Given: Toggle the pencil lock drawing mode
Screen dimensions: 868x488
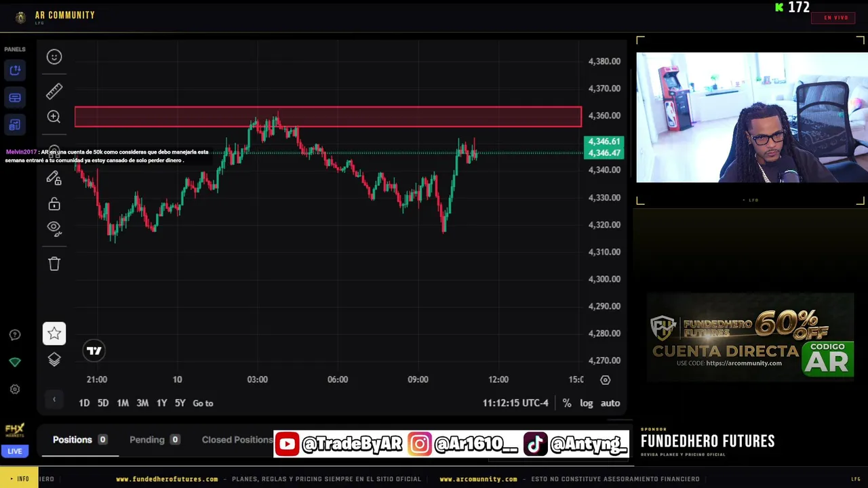Looking at the screenshot, I should 54,178.
